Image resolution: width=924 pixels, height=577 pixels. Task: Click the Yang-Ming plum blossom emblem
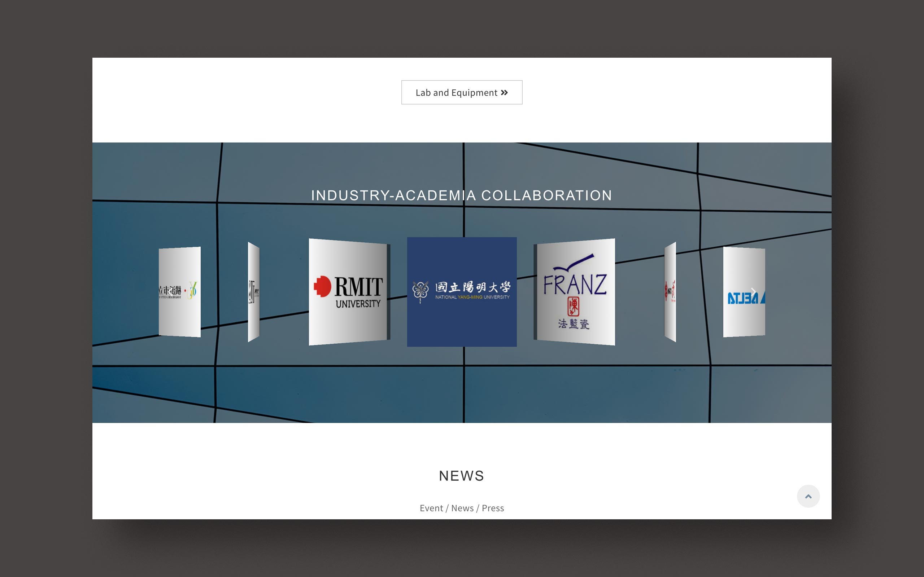click(x=420, y=291)
